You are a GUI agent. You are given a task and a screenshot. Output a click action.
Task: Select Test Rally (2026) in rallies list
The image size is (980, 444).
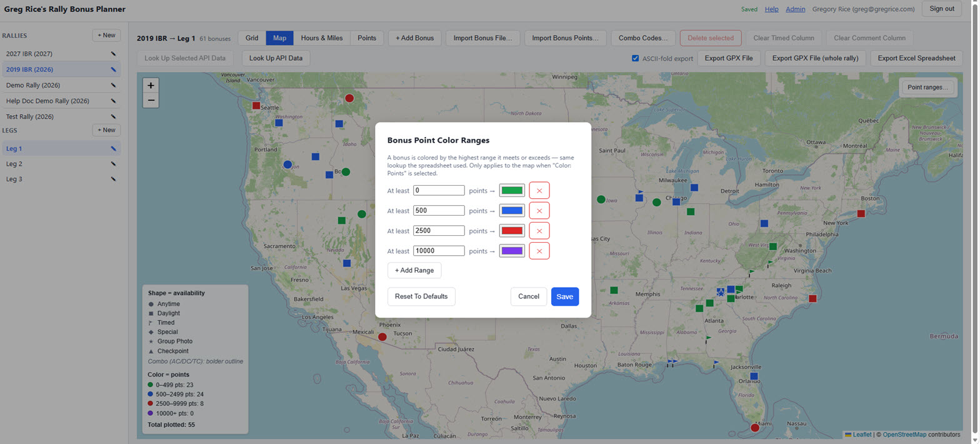61,117
